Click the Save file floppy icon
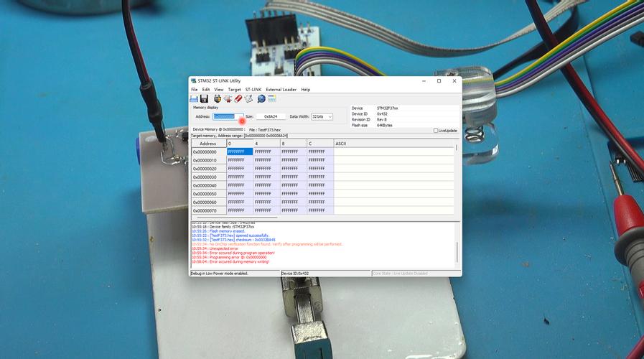The image size is (644, 359). pyautogui.click(x=204, y=98)
